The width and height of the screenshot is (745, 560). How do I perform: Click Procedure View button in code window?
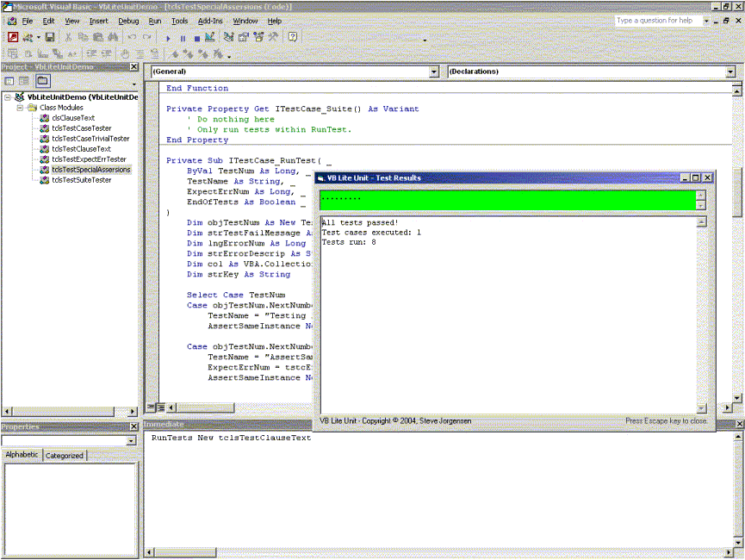pos(151,407)
